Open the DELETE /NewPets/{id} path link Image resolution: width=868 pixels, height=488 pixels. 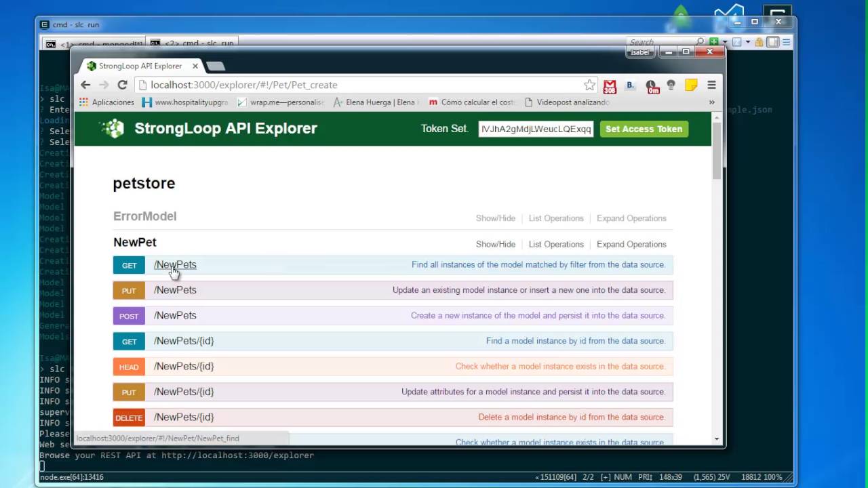pos(184,417)
